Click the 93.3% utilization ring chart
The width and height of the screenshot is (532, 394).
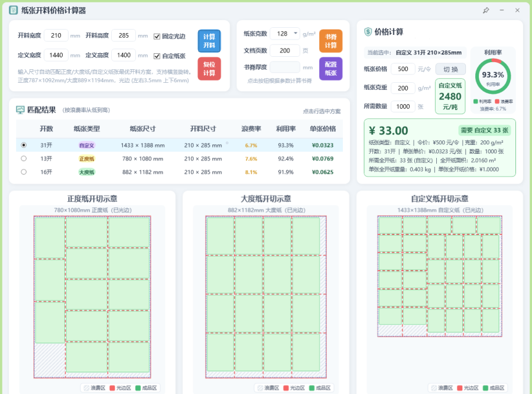pos(492,77)
